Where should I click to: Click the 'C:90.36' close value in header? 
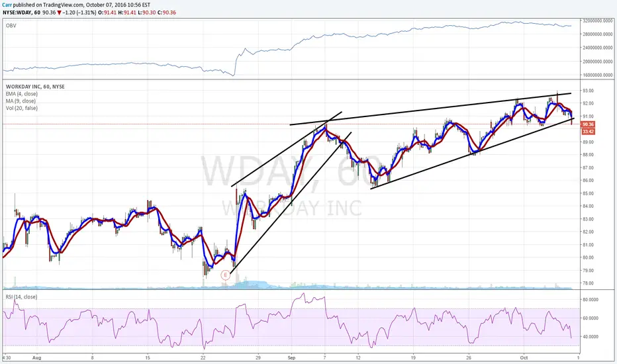click(x=166, y=13)
